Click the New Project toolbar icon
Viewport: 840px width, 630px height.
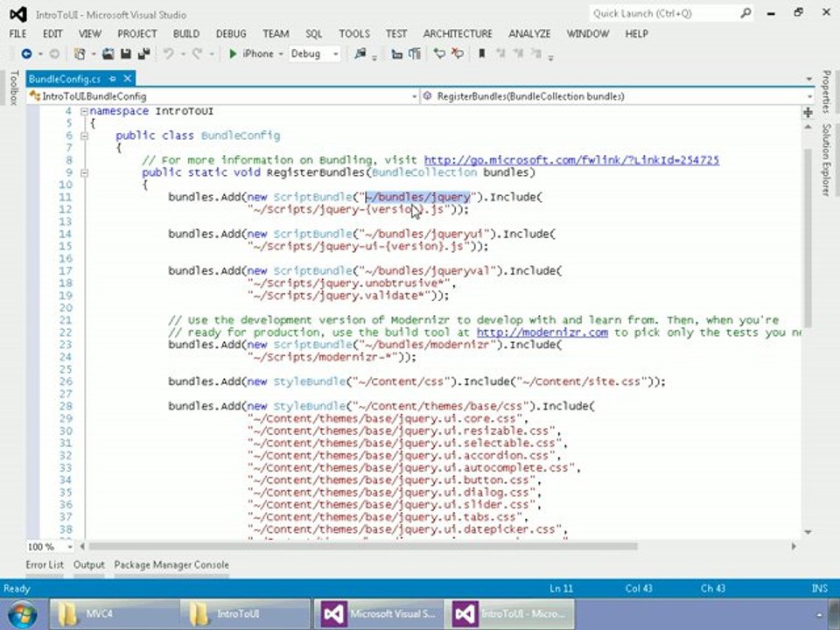pyautogui.click(x=80, y=53)
